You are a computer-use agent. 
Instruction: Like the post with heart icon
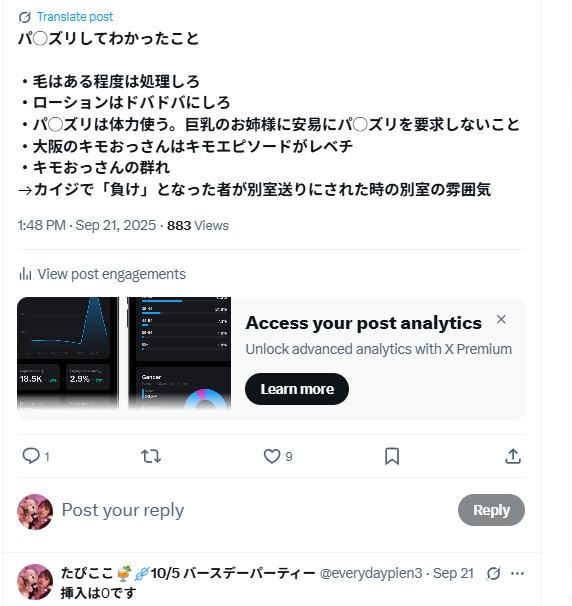tap(272, 456)
